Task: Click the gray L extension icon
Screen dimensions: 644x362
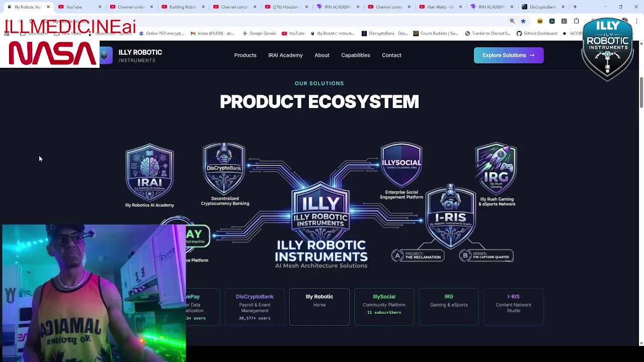Action: point(564,21)
